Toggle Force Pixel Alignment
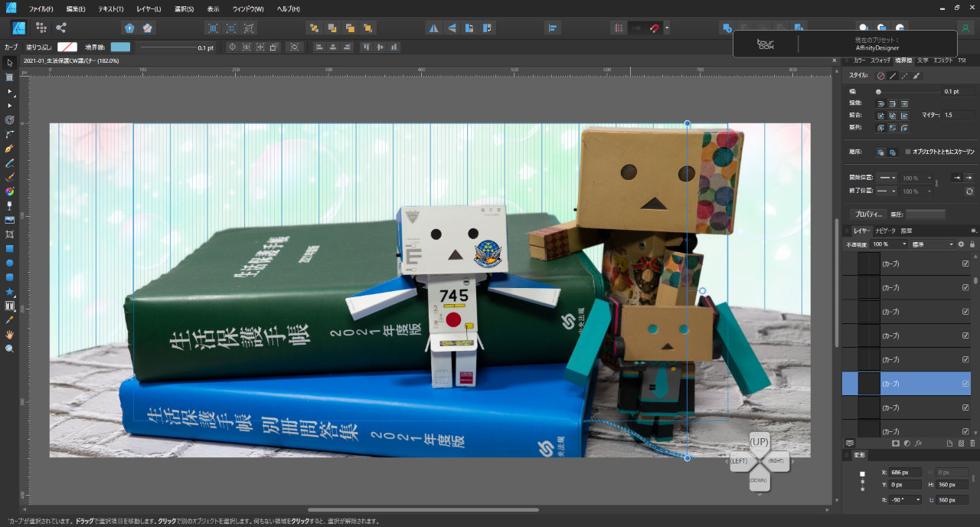Viewport: 980px width, 527px height. [x=618, y=28]
